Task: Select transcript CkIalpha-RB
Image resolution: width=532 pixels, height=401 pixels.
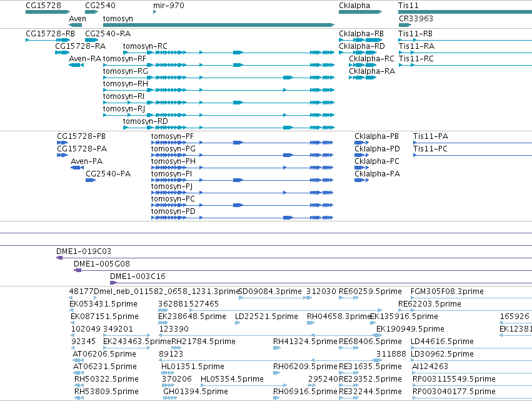Action: tap(360, 40)
